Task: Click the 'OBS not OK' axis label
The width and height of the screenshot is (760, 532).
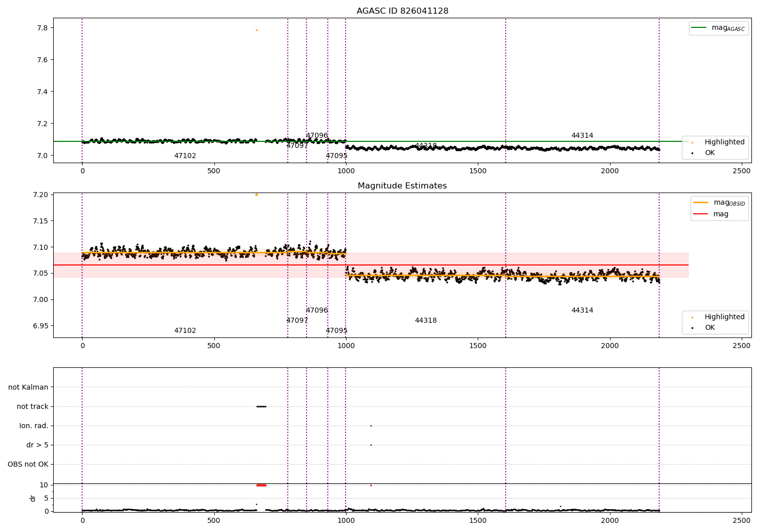Action: pos(28,464)
